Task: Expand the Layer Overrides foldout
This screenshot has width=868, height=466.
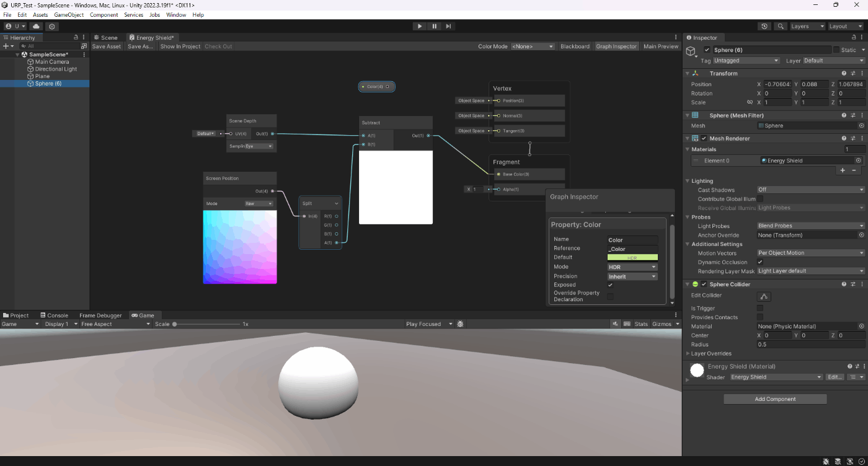Action: tap(688, 353)
